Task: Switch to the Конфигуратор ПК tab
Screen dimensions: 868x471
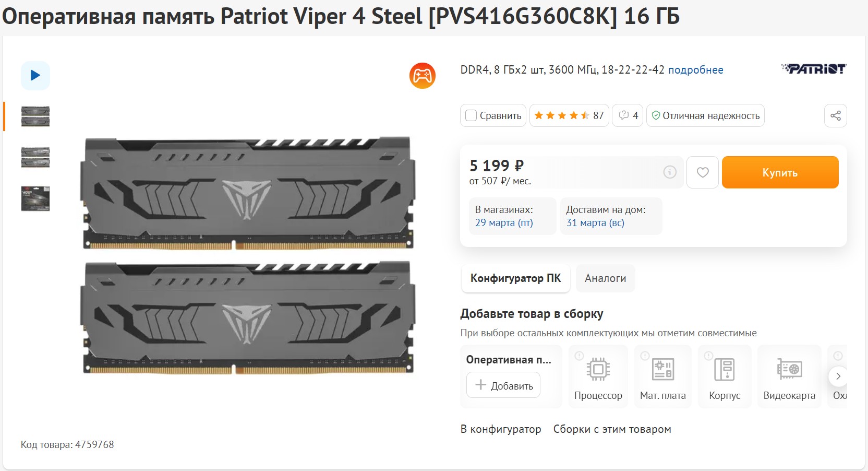Action: 515,278
